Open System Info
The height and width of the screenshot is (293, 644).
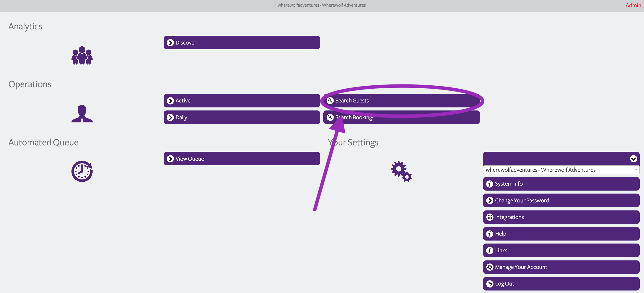[561, 184]
